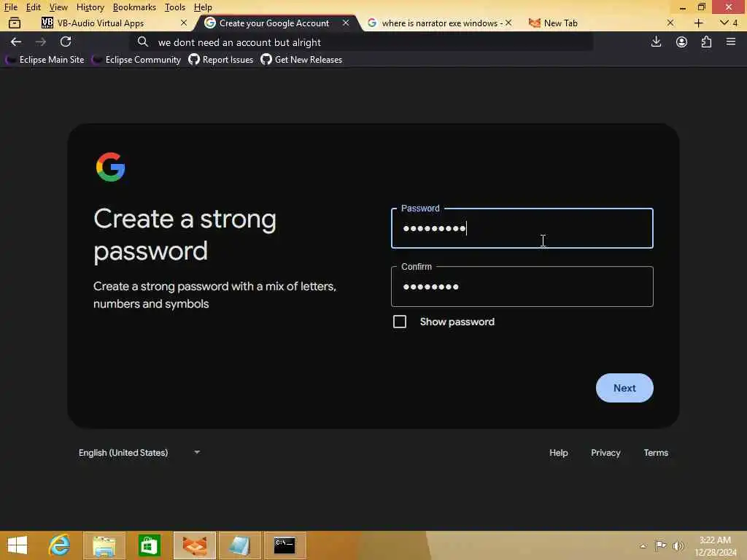Image resolution: width=747 pixels, height=560 pixels.
Task: Open a new tab with plus button
Action: click(698, 23)
